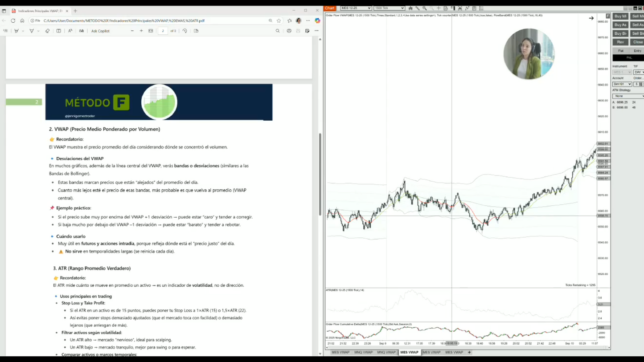644x362 pixels.
Task: Open the Copilot sidebar icon in Edge
Action: [317, 20]
